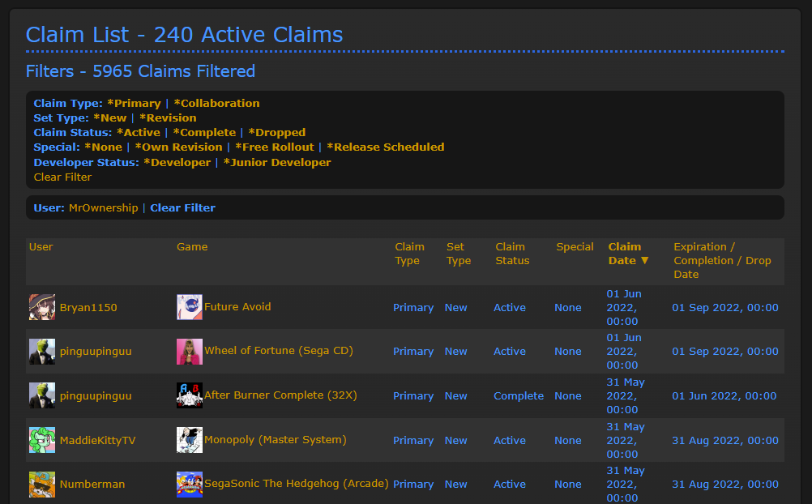This screenshot has height=504, width=812.
Task: Open SegaSonic The Hedgehog (Arcade) page
Action: [297, 483]
